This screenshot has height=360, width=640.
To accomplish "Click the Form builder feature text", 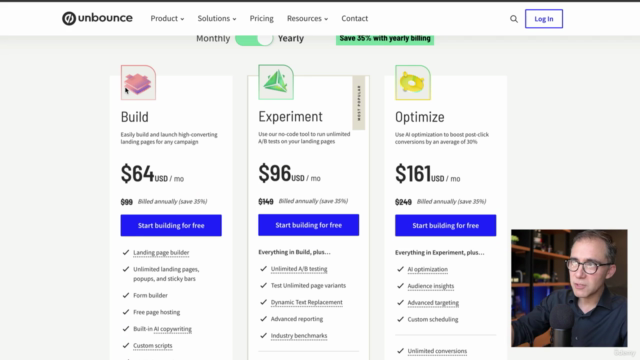I will (150, 295).
